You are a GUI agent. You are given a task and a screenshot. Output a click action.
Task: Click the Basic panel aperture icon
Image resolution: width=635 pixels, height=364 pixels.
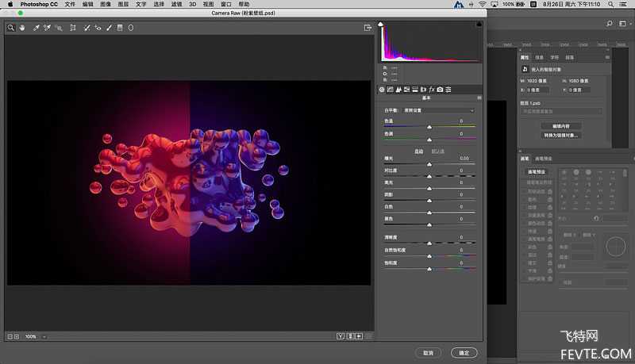tap(381, 89)
